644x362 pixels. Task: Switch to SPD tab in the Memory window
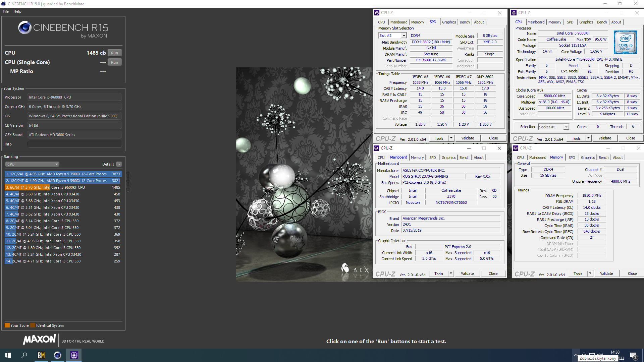tap(572, 158)
